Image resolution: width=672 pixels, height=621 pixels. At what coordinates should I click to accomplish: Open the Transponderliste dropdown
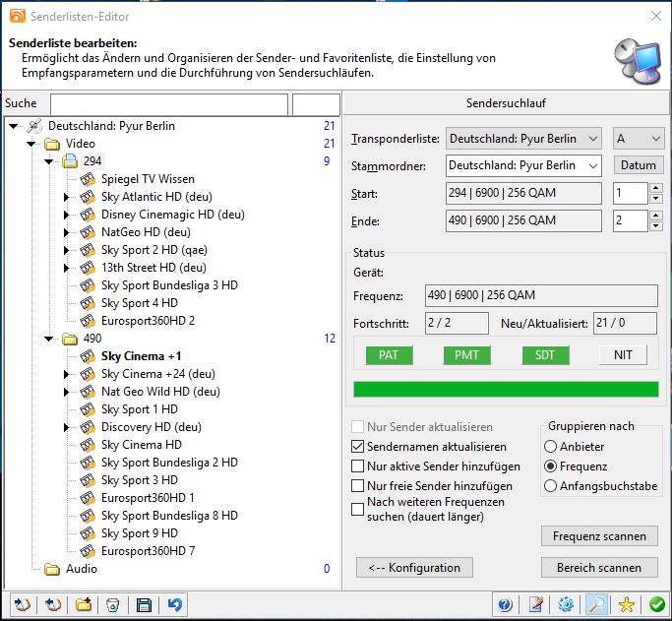(522, 139)
